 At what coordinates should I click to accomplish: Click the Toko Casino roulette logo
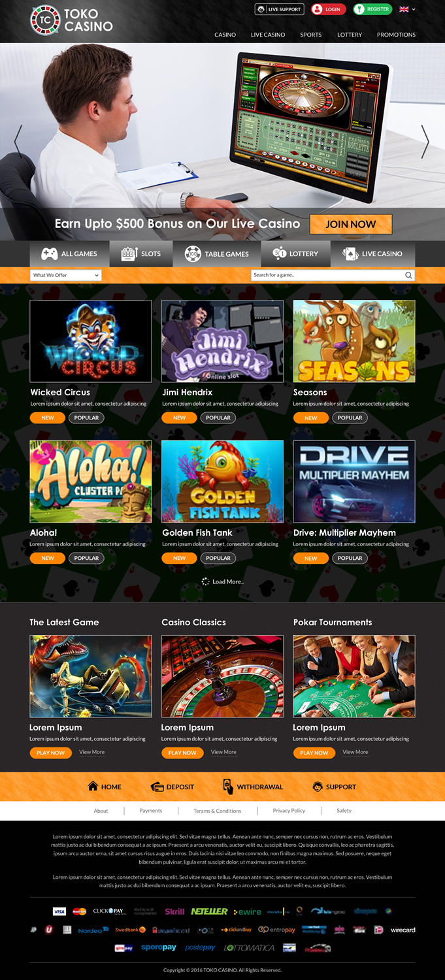45,20
